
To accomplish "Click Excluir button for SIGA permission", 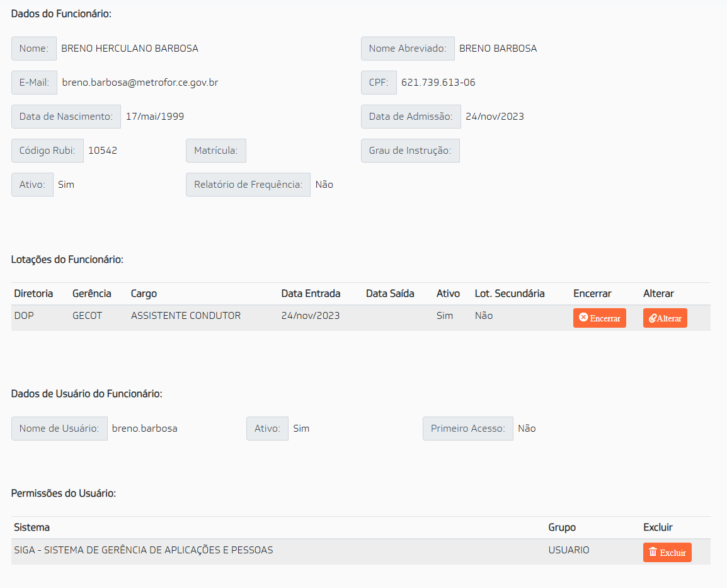I will coord(667,552).
